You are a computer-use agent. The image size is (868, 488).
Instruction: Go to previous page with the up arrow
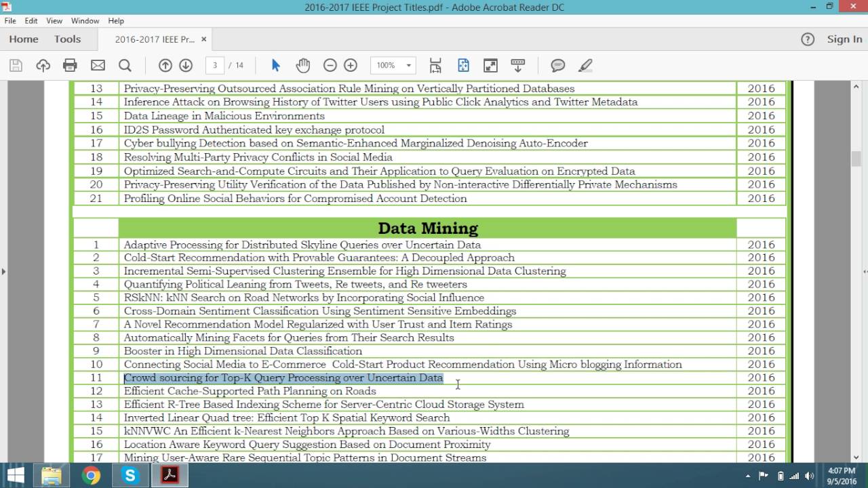point(165,66)
